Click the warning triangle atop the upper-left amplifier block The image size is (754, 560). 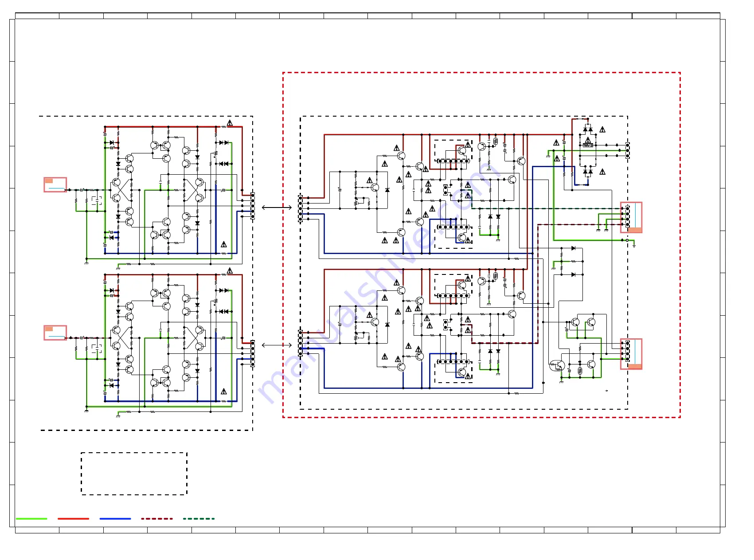(230, 123)
